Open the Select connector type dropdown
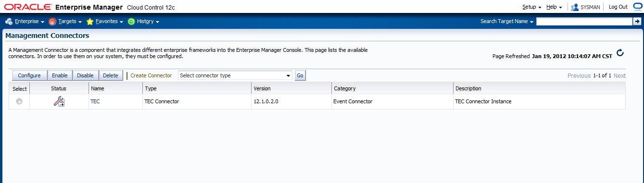 [235, 75]
